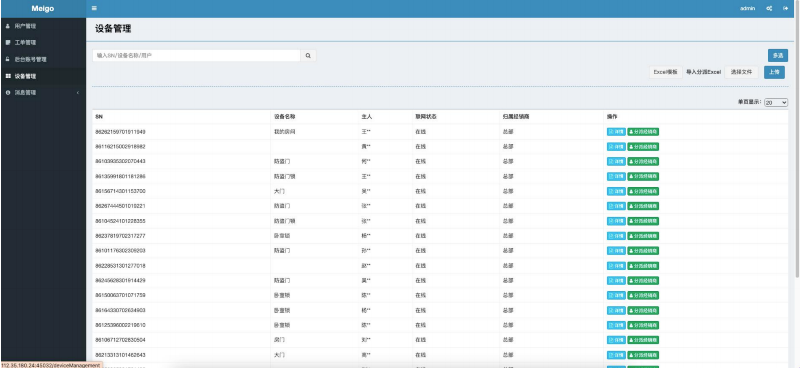Click the blue 上传 upload button
Screen dimensions: 800x368
(x=774, y=72)
